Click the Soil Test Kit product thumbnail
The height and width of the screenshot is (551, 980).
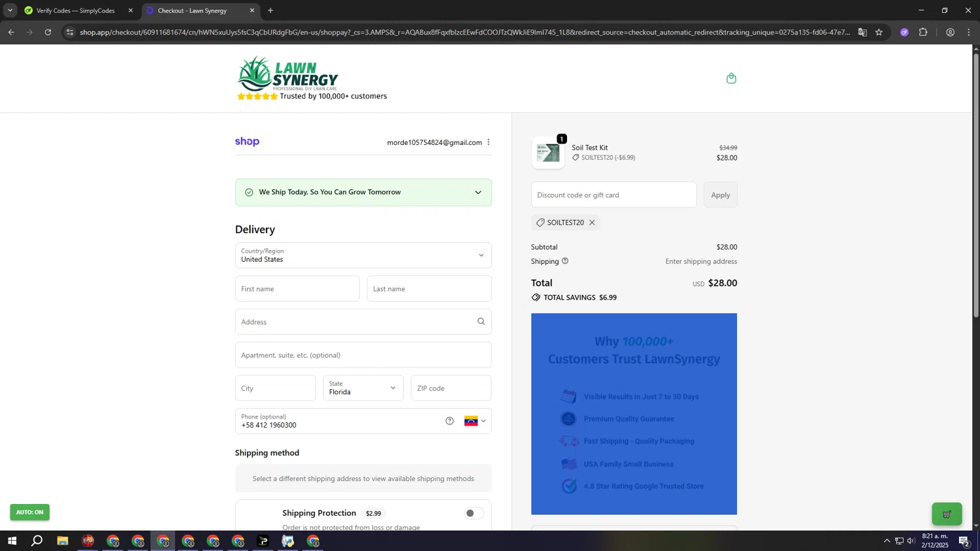click(548, 153)
